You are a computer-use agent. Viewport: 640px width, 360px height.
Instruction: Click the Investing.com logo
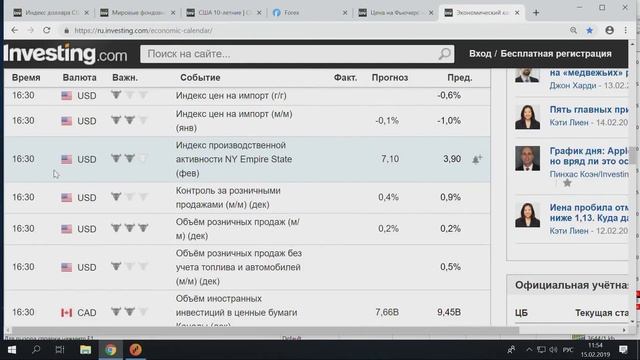coord(65,54)
